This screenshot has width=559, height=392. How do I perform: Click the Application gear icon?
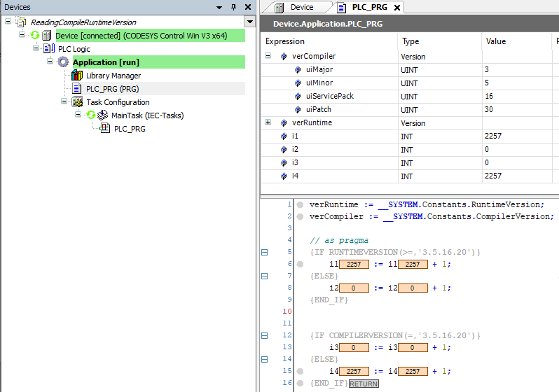tap(64, 62)
